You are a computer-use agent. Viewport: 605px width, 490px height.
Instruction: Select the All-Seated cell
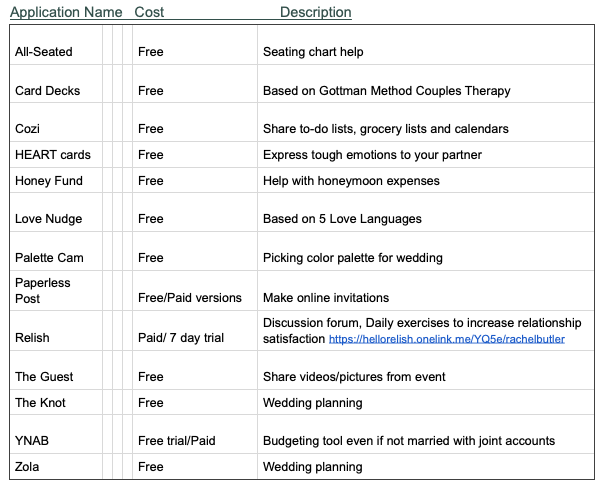(56, 45)
